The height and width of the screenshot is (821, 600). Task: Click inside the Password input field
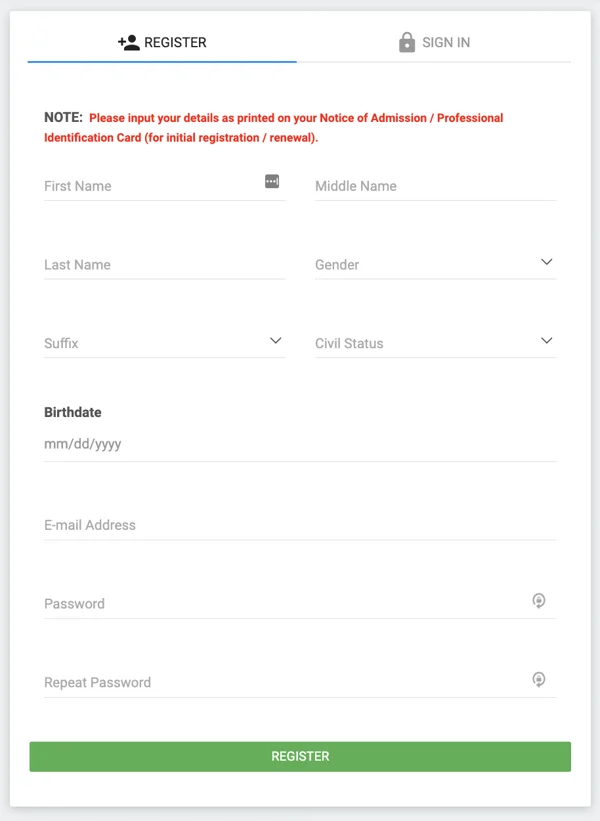[280, 604]
